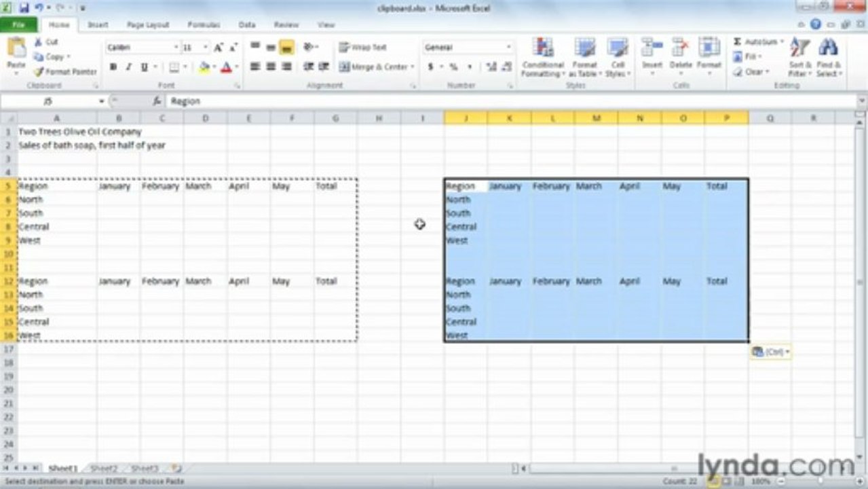Open the Calibri font name dropdown

[176, 48]
